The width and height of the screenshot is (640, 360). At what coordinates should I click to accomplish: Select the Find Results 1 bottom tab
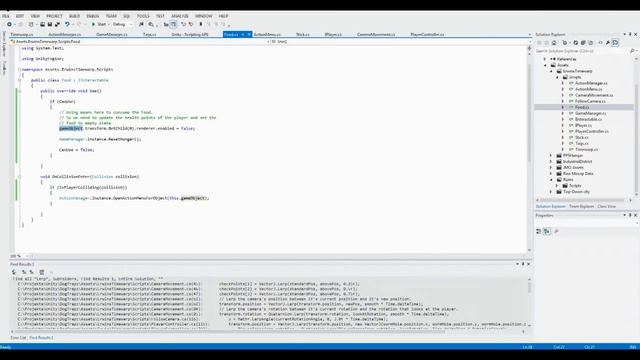41,338
